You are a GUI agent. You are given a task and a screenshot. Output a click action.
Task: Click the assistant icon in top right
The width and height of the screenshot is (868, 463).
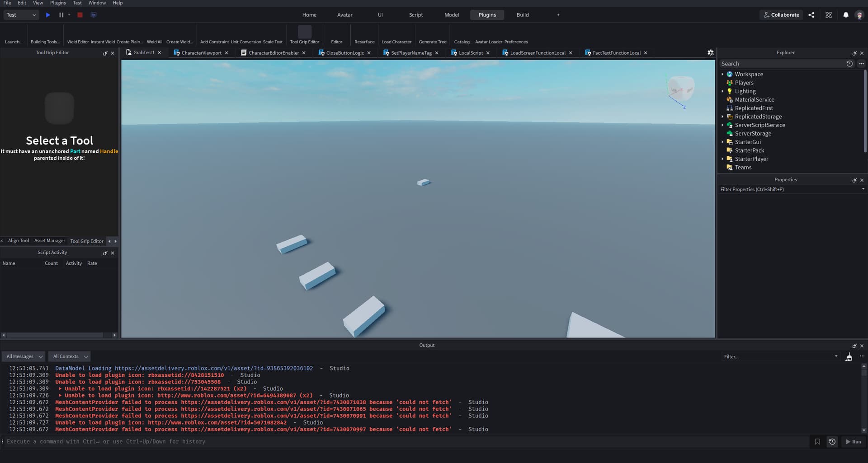click(x=829, y=15)
